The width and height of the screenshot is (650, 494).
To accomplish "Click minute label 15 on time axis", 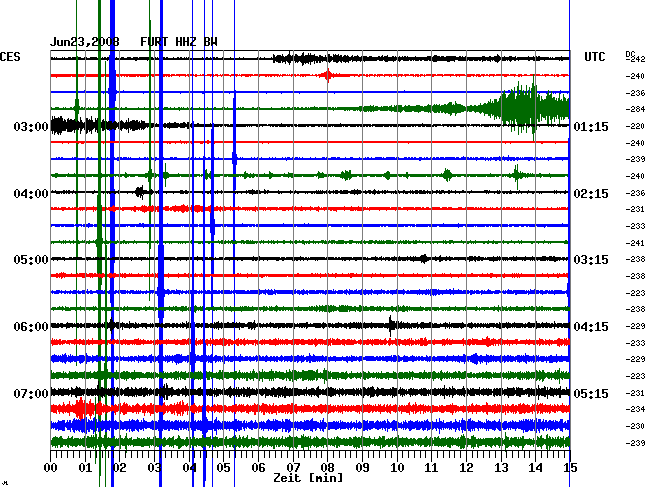I will pyautogui.click(x=570, y=468).
